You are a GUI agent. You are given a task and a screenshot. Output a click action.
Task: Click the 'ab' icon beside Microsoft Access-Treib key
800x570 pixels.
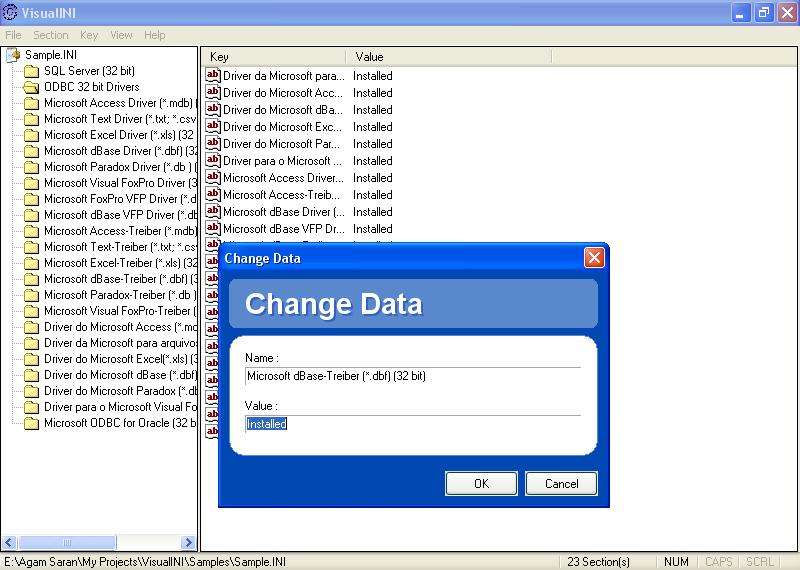pos(212,194)
